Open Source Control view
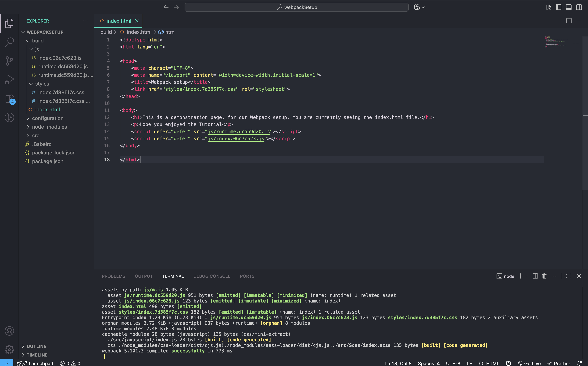588x366 pixels. [x=9, y=61]
